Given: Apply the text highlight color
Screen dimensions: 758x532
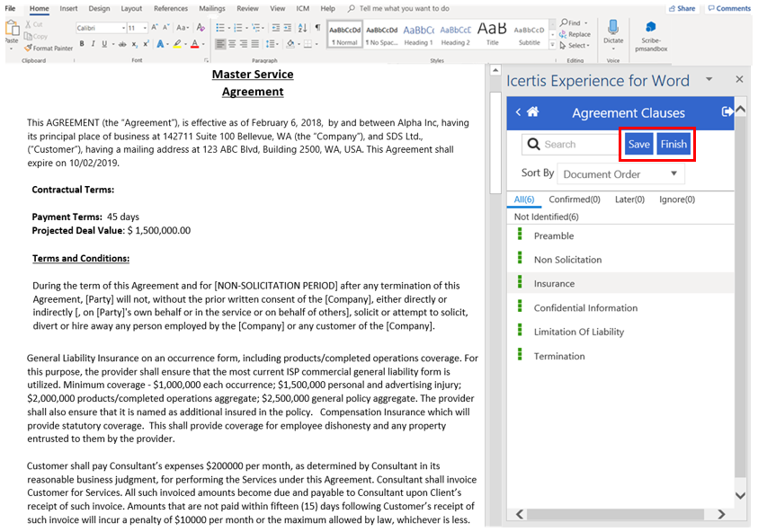Looking at the screenshot, I should 178,43.
